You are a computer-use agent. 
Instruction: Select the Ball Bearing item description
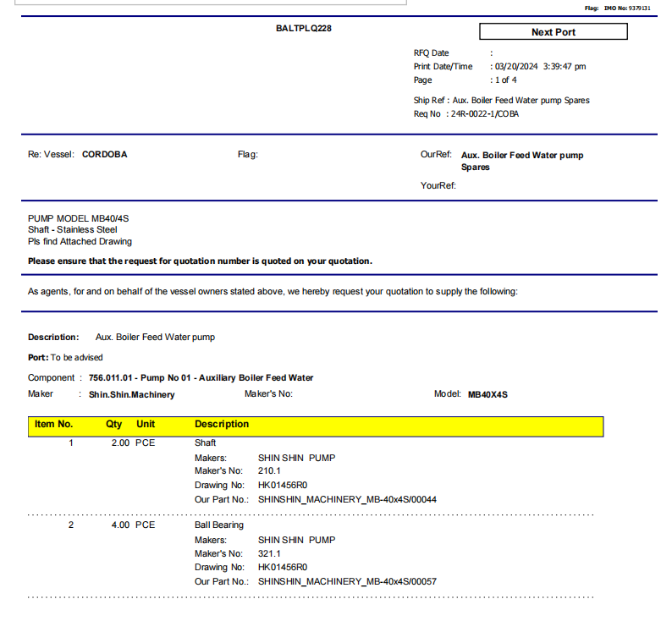coord(218,525)
